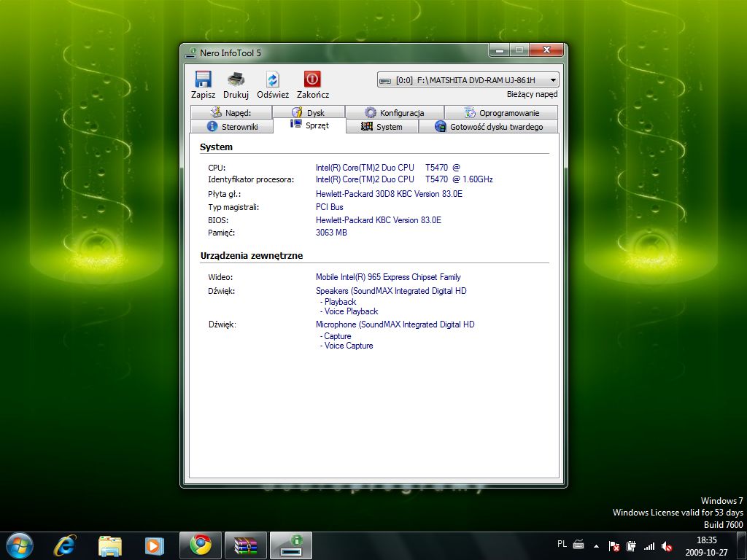
Task: Expand the MATSHITA DVD-RAM drive dropdown
Action: [553, 80]
